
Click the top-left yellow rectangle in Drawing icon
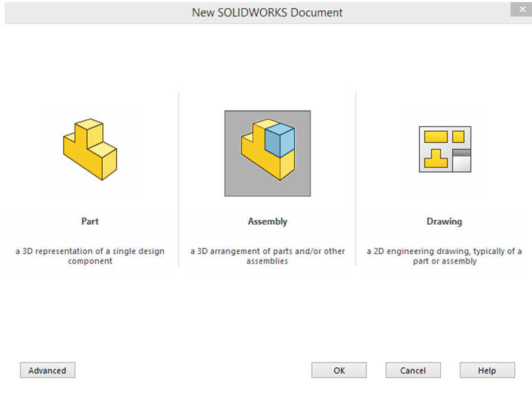[435, 136]
